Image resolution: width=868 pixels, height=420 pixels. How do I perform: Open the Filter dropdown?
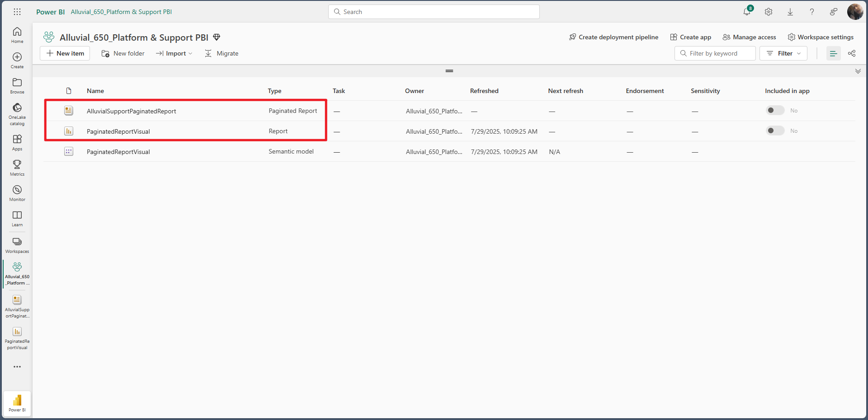[x=783, y=53]
